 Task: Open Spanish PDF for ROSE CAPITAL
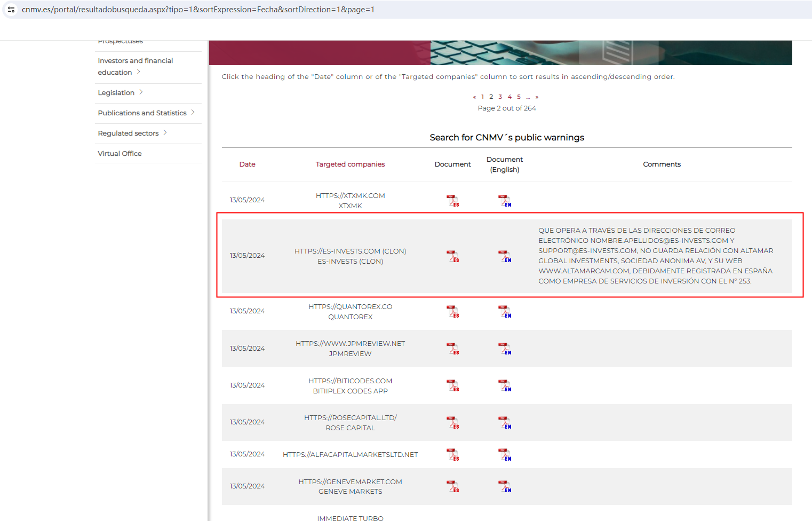[452, 423]
